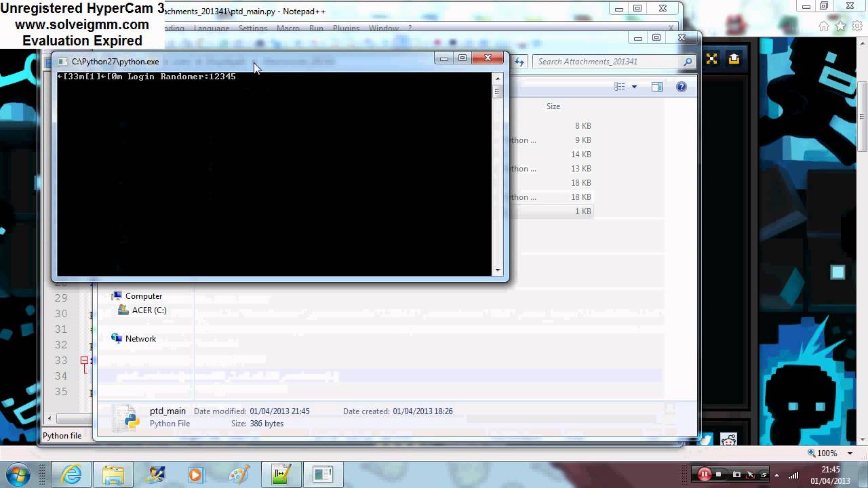The width and height of the screenshot is (868, 488).
Task: Click the Explorer change view icon
Action: tap(620, 87)
